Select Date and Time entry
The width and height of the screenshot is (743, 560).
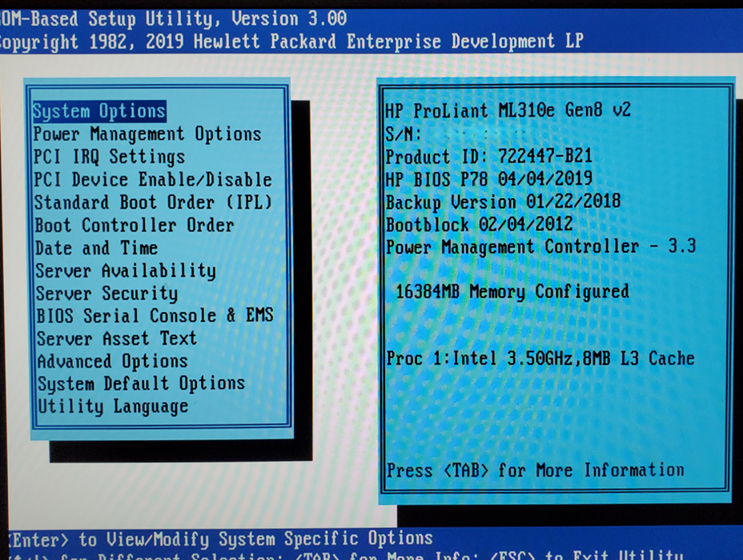click(x=97, y=247)
